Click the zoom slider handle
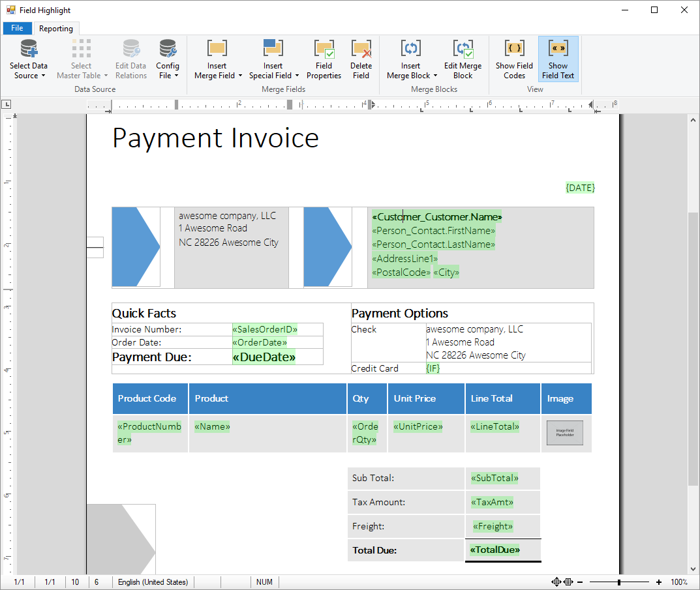 coord(619,582)
